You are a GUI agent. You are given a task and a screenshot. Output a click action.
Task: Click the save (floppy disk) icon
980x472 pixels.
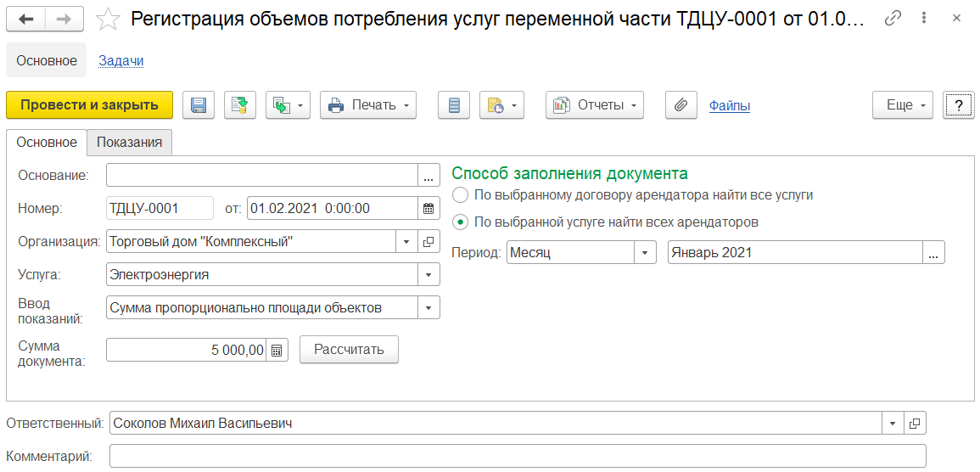click(x=199, y=105)
